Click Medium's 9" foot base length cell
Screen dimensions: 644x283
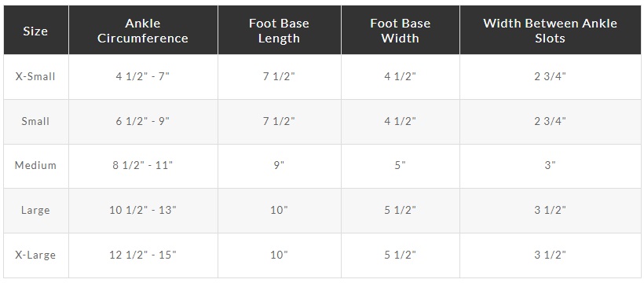(280, 165)
